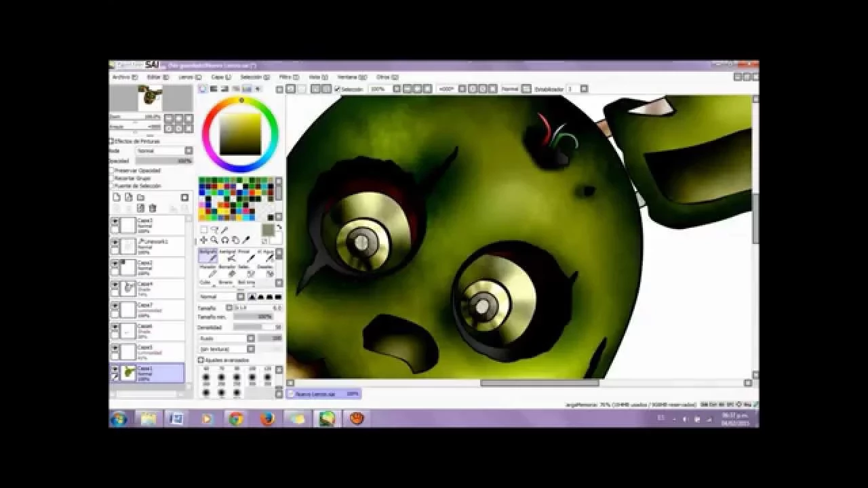Screen dimensions: 868x488
Task: Zoom out using navigator minus button
Action: pos(169,118)
